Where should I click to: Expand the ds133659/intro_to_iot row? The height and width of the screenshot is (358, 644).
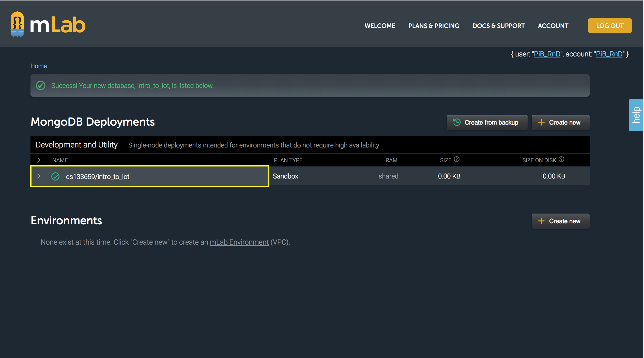pyautogui.click(x=39, y=176)
